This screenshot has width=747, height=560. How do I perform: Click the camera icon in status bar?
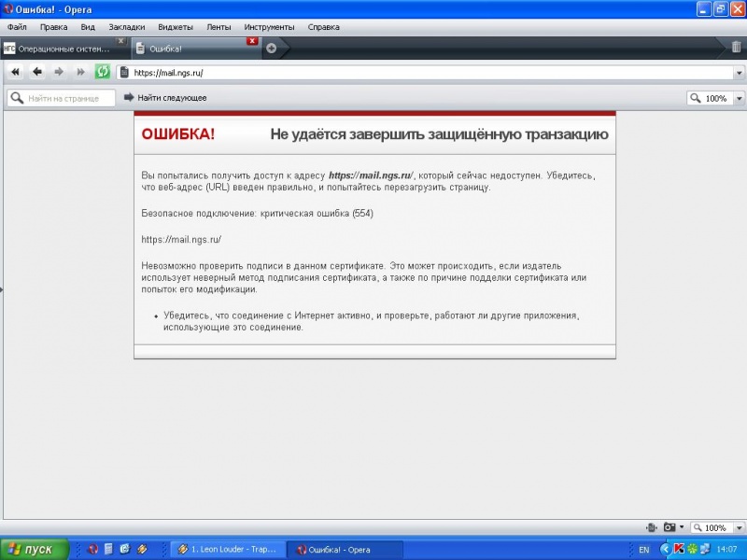click(x=669, y=527)
